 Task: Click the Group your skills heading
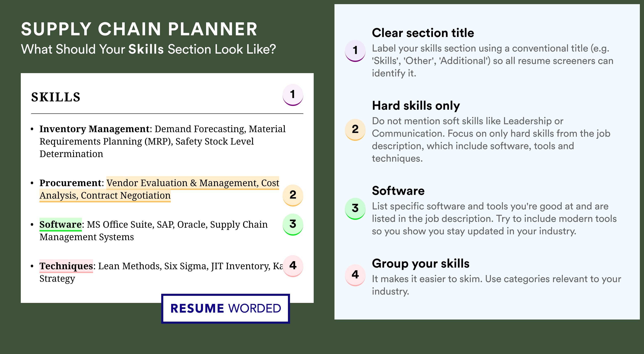click(420, 263)
